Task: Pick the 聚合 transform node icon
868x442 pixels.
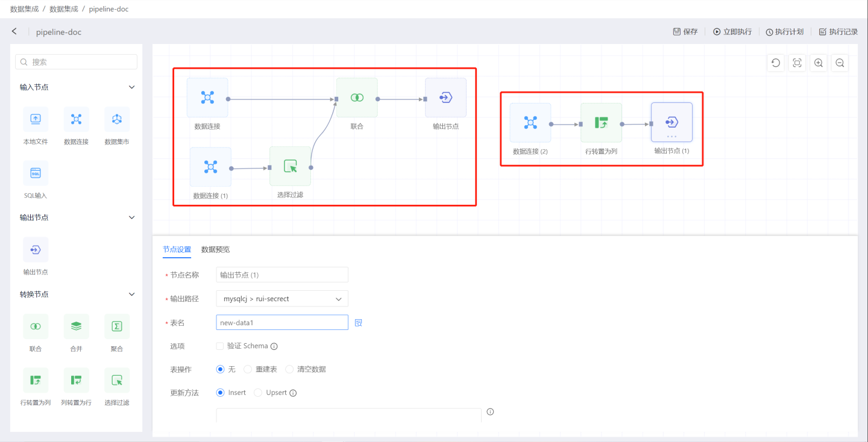Action: tap(117, 326)
